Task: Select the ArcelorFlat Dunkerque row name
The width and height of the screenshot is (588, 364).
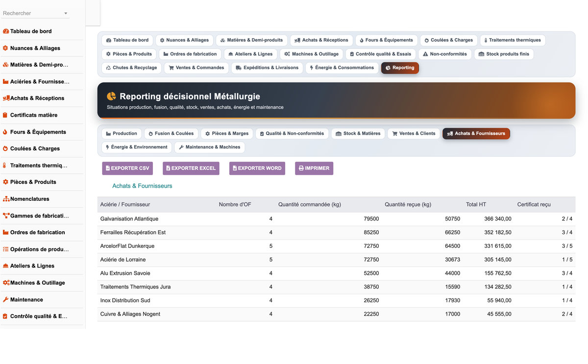Action: 127,246
